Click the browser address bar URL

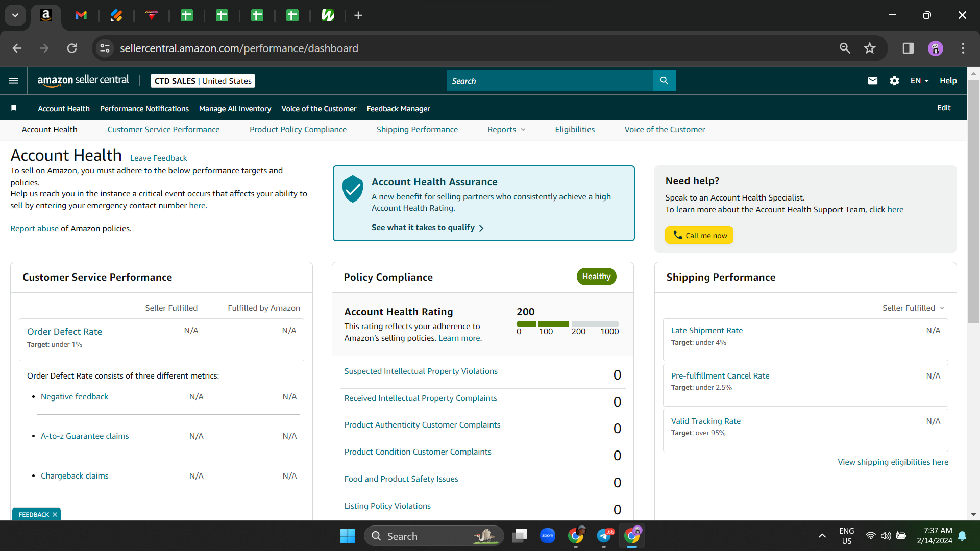[x=239, y=48]
